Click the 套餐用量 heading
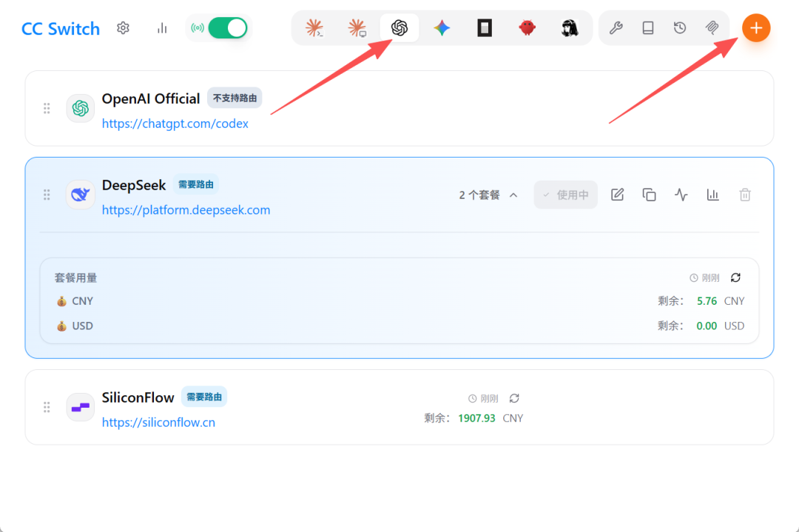This screenshot has height=532, width=799. [x=75, y=277]
